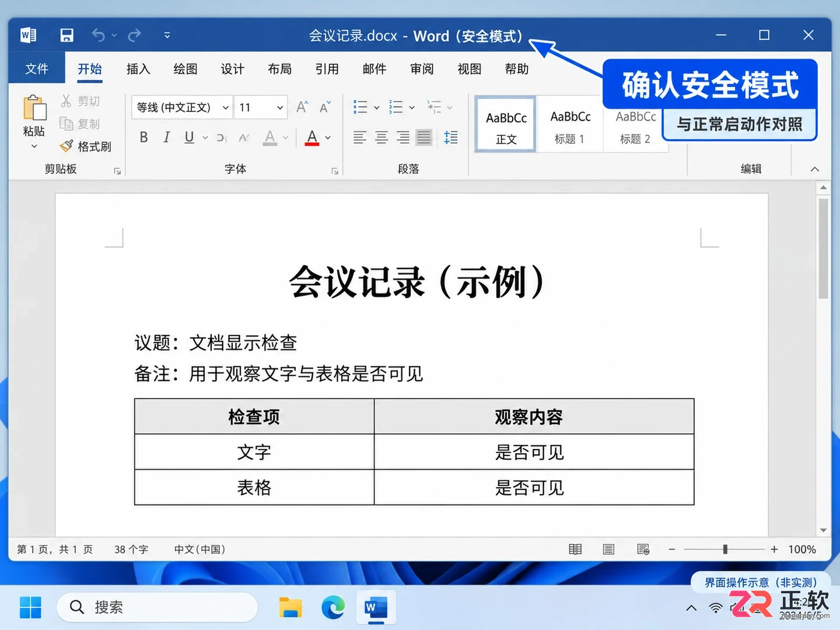
Task: Click the multilevel list icon
Action: 435,107
